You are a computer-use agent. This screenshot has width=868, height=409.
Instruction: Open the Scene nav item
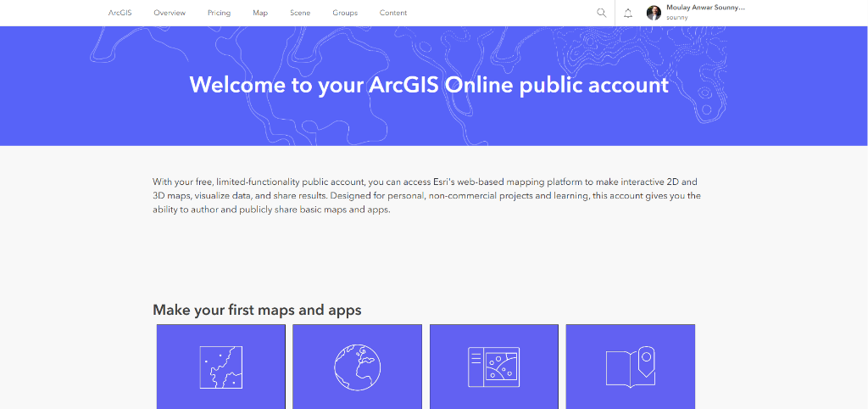(x=300, y=13)
